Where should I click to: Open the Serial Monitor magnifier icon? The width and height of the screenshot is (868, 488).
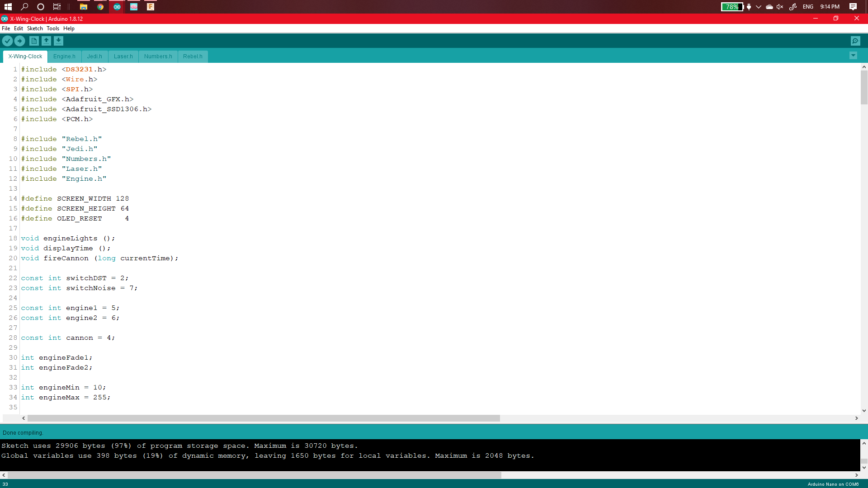point(856,41)
